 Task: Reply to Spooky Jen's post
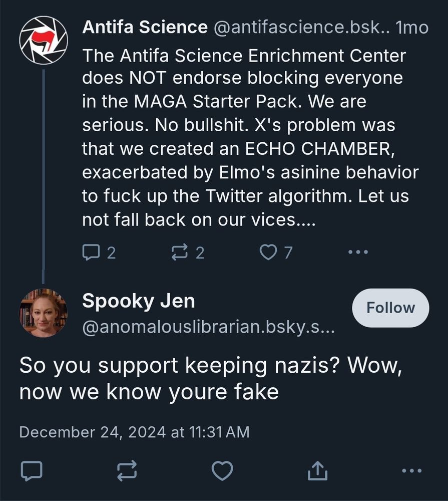(x=32, y=470)
